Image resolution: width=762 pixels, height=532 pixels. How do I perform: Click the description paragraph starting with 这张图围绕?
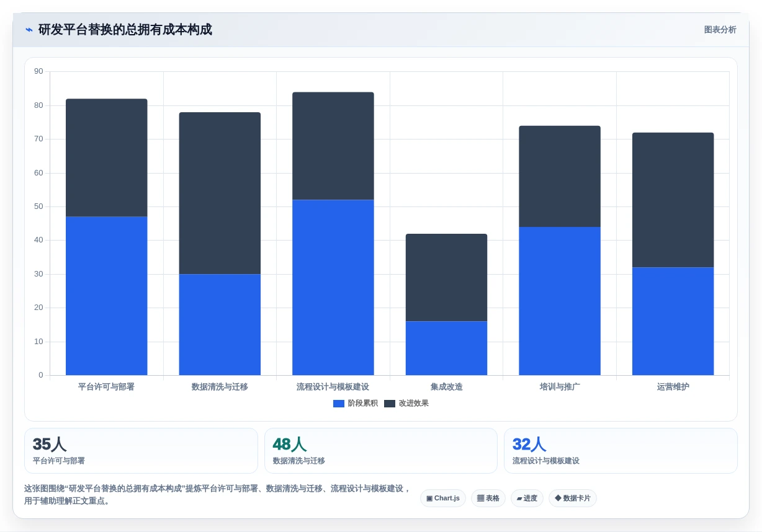point(218,495)
